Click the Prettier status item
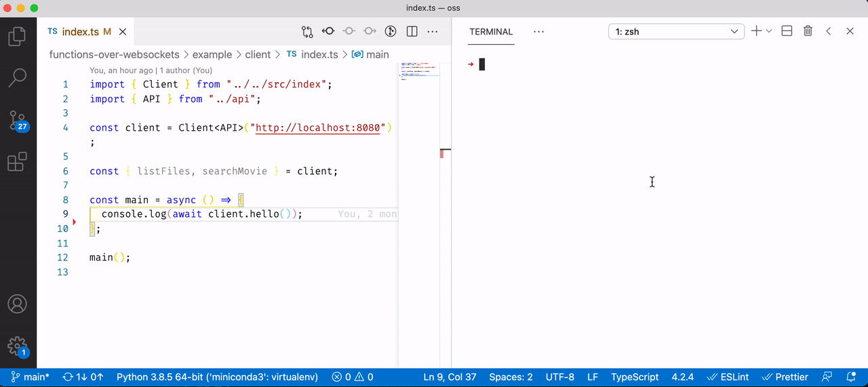The image size is (868, 387). pos(785,377)
